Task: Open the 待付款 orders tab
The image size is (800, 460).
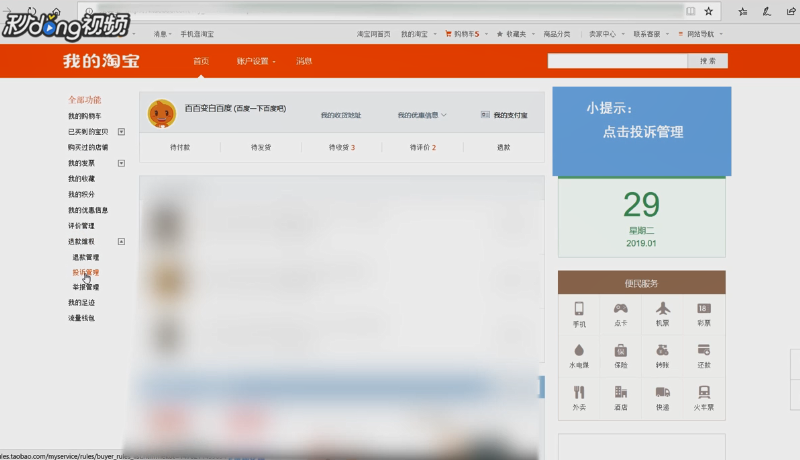Action: tap(180, 147)
